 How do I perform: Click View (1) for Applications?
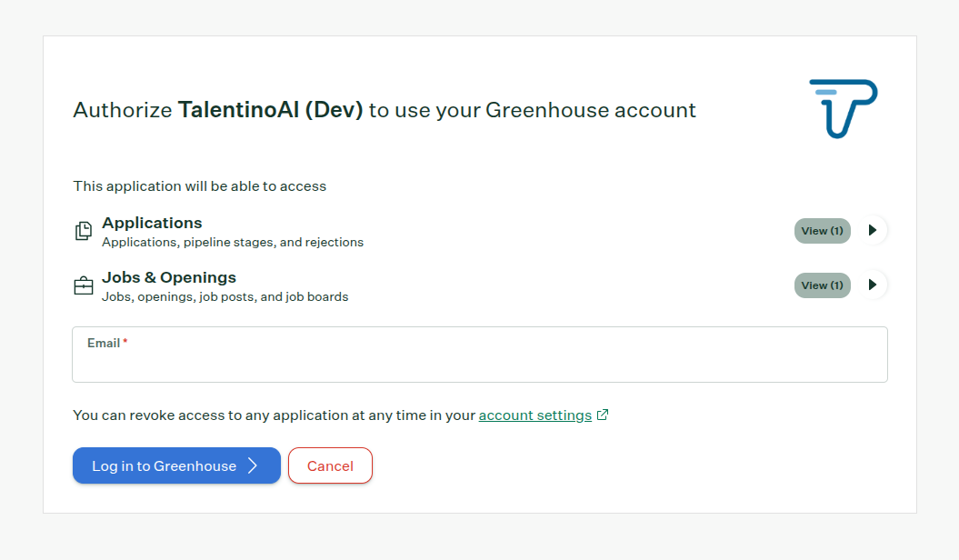pos(822,231)
